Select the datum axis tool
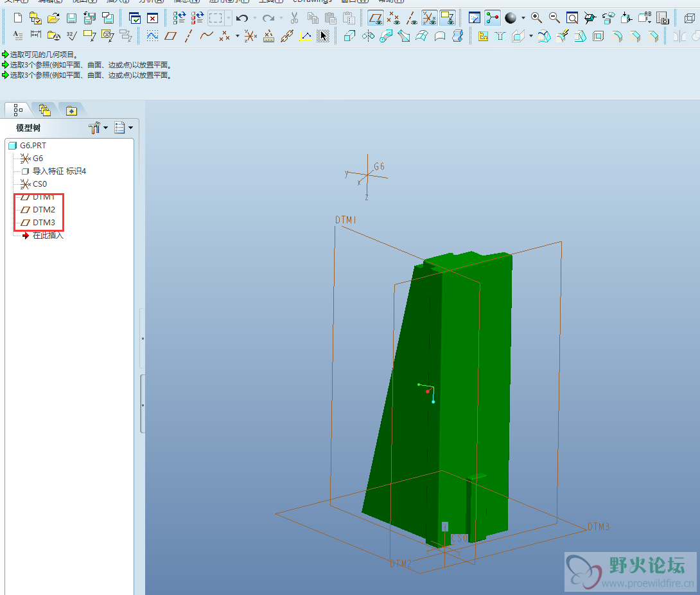The height and width of the screenshot is (595, 700). (188, 36)
